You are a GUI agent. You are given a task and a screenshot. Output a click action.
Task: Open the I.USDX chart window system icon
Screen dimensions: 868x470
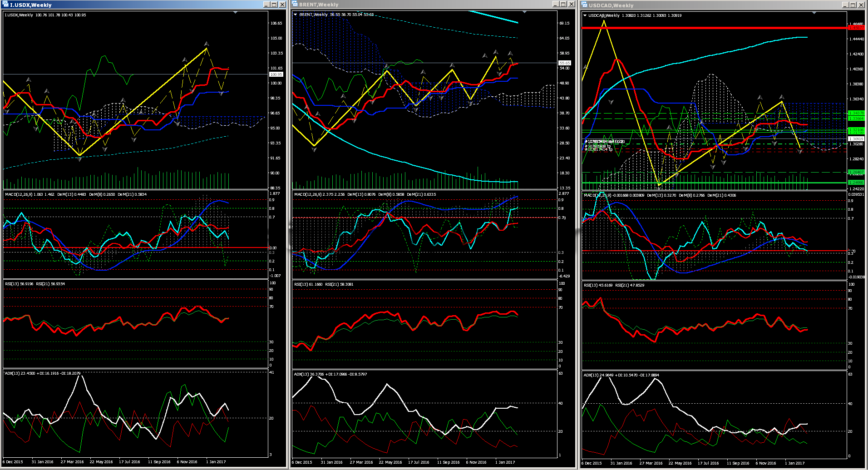[x=6, y=5]
